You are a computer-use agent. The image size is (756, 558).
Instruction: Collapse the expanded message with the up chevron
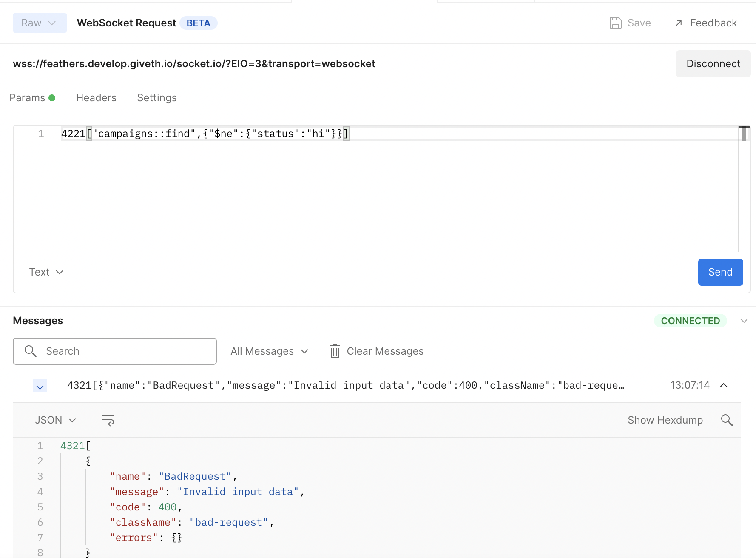click(724, 385)
